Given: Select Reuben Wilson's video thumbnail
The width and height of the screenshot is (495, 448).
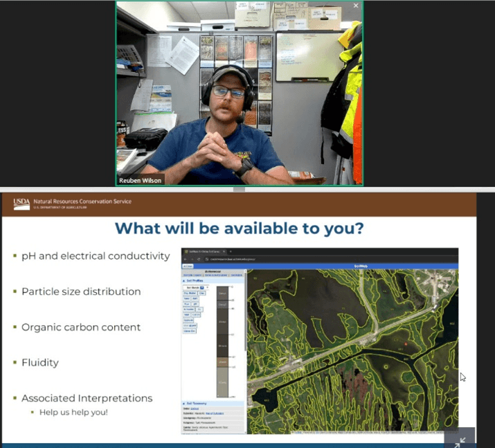Looking at the screenshot, I should (x=239, y=93).
